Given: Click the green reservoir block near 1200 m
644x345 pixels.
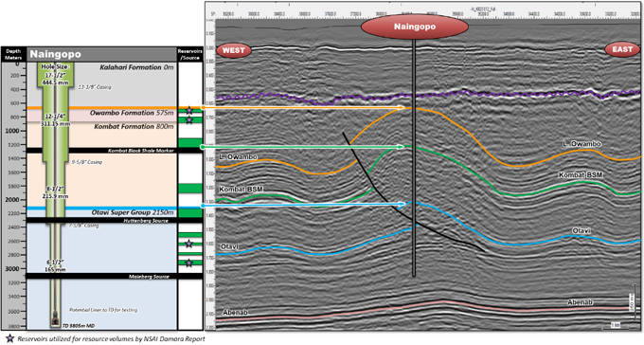Looking at the screenshot, I should pos(190,143).
